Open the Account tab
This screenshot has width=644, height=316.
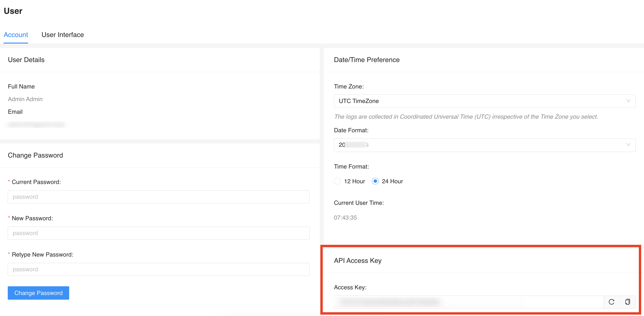coord(16,35)
